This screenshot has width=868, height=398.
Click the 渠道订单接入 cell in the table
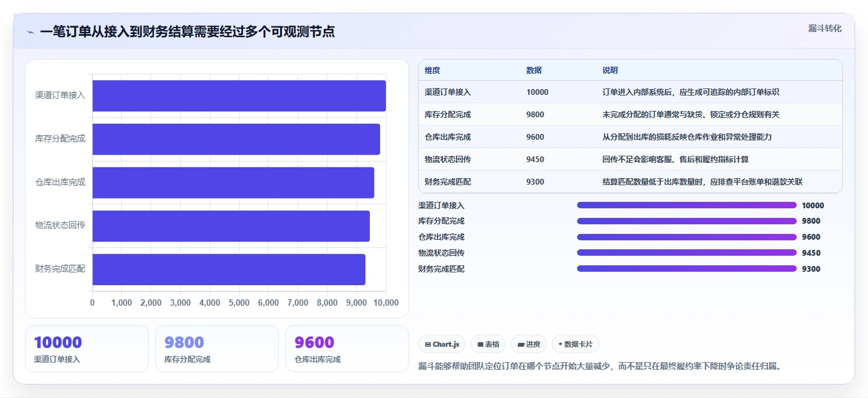coord(447,92)
